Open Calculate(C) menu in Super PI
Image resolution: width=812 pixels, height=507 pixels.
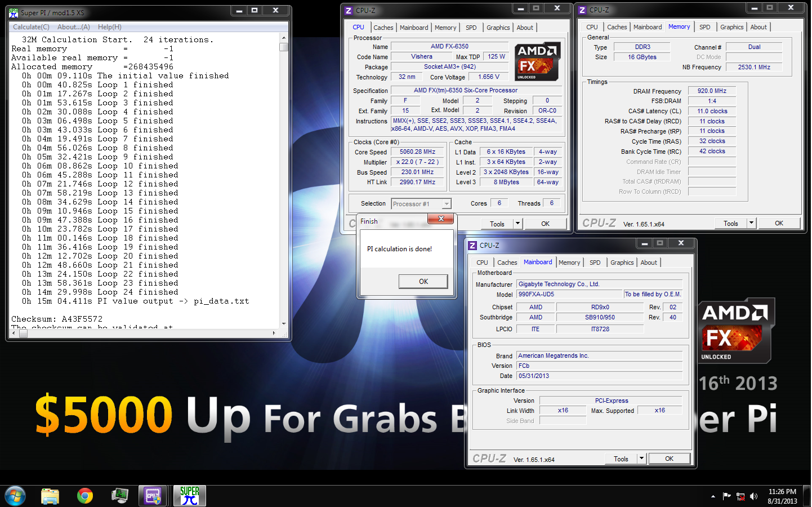click(31, 27)
